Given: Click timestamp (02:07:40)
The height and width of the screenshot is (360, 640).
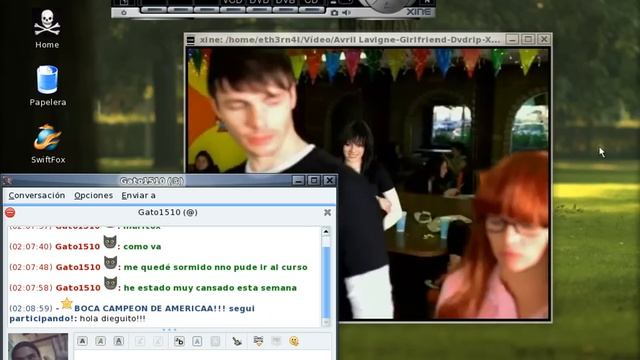Looking at the screenshot, I should point(31,247).
